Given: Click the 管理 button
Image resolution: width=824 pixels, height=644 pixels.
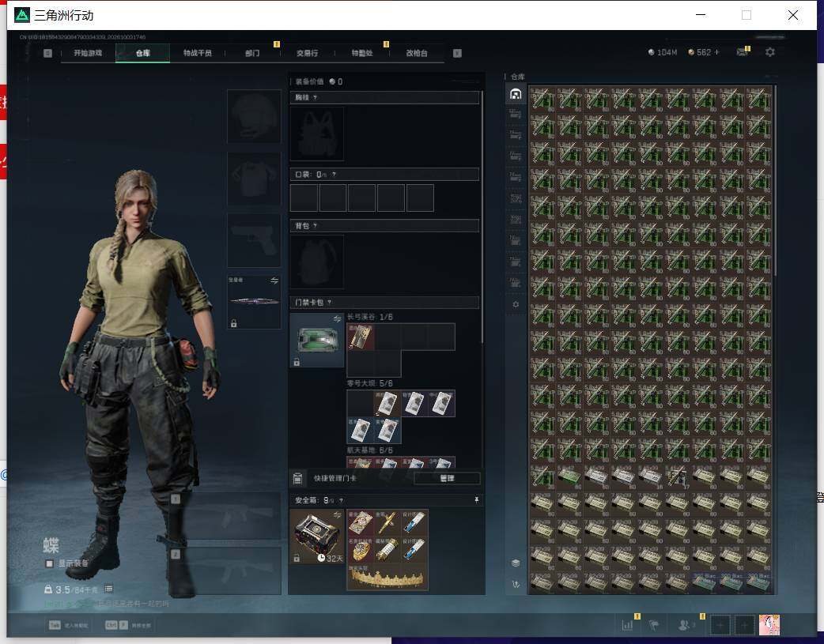Looking at the screenshot, I should tap(447, 478).
